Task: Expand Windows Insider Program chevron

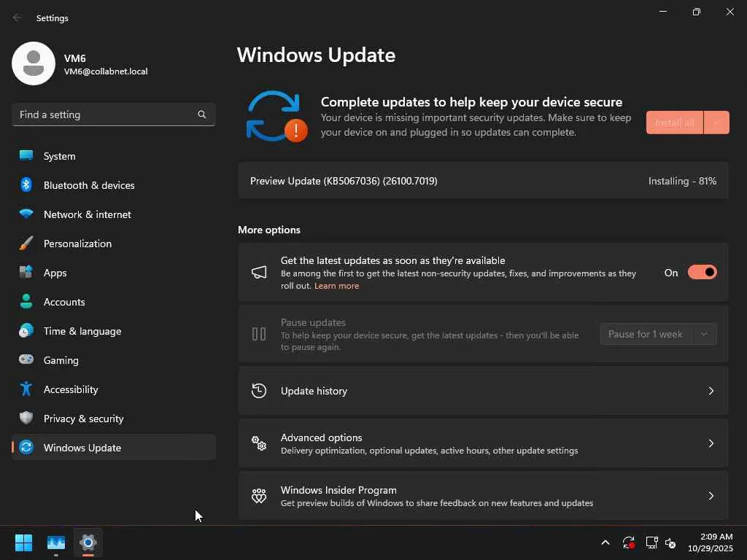Action: [711, 496]
